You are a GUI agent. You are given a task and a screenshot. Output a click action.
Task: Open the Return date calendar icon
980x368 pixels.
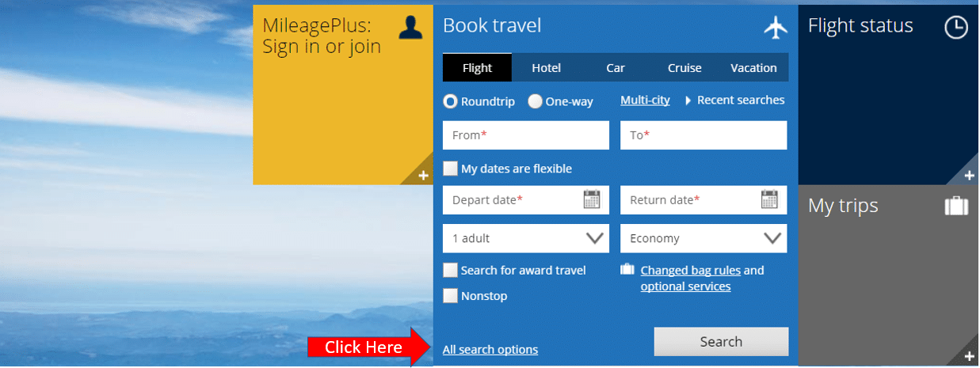click(769, 199)
